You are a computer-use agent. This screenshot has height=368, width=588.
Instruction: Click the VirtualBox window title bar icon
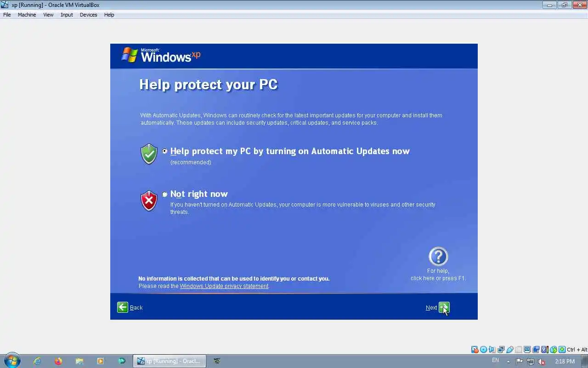[5, 5]
